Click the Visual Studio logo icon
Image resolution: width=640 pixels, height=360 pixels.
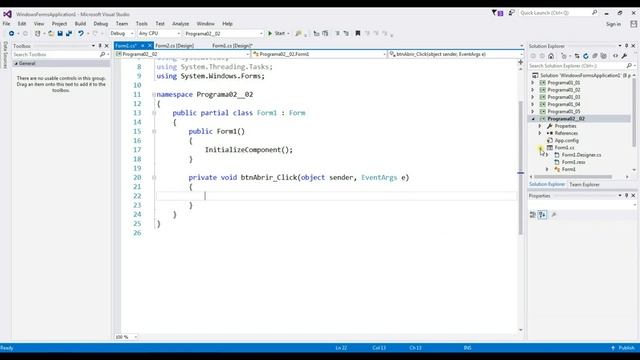[x=7, y=14]
